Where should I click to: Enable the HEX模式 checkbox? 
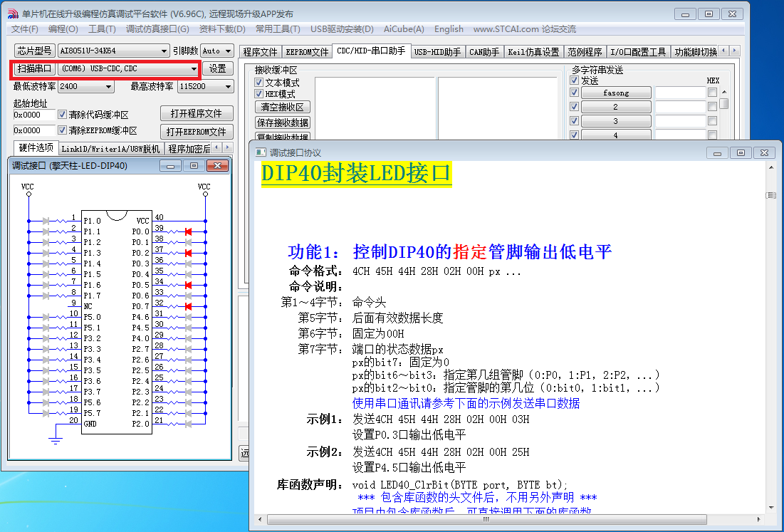(258, 94)
